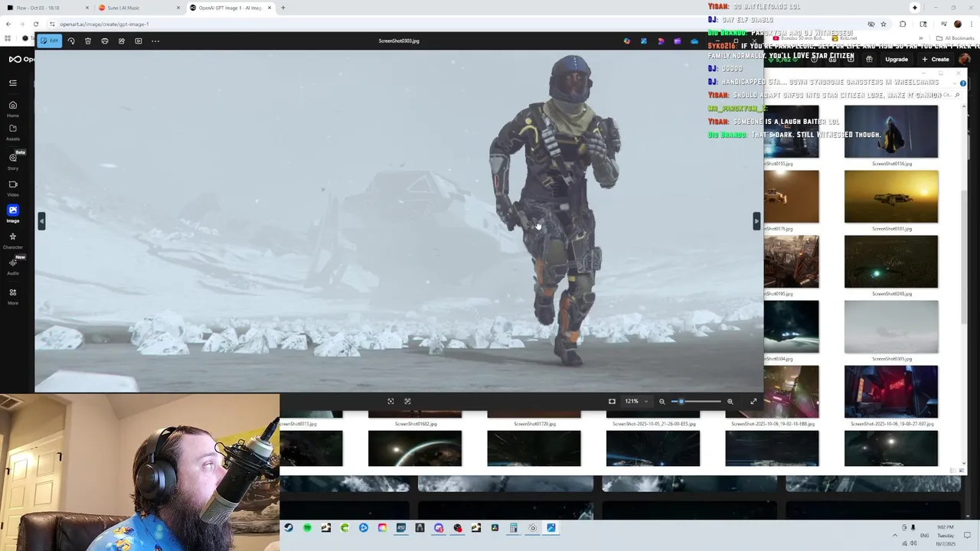
Task: Adjust the zoom slider in Photos viewer
Action: click(697, 401)
